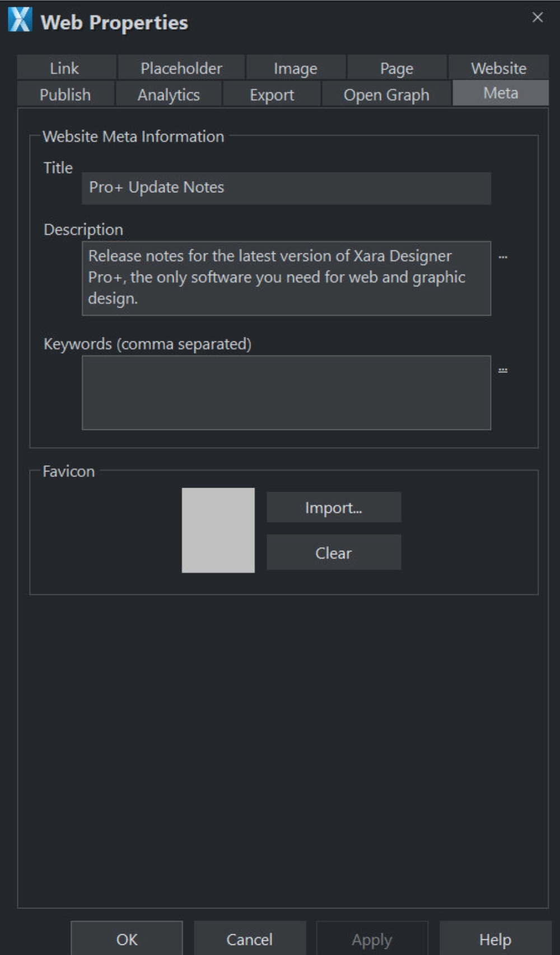The image size is (560, 955).
Task: Switch to the Placeholder tab
Action: pyautogui.click(x=181, y=68)
